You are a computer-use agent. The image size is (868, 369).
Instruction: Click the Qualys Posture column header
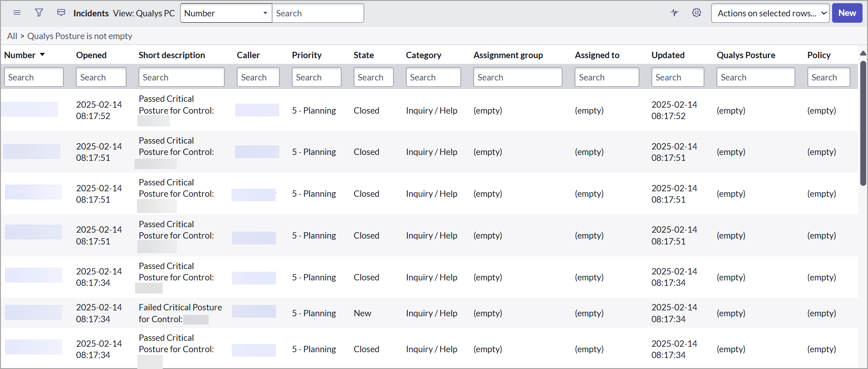[x=746, y=55]
